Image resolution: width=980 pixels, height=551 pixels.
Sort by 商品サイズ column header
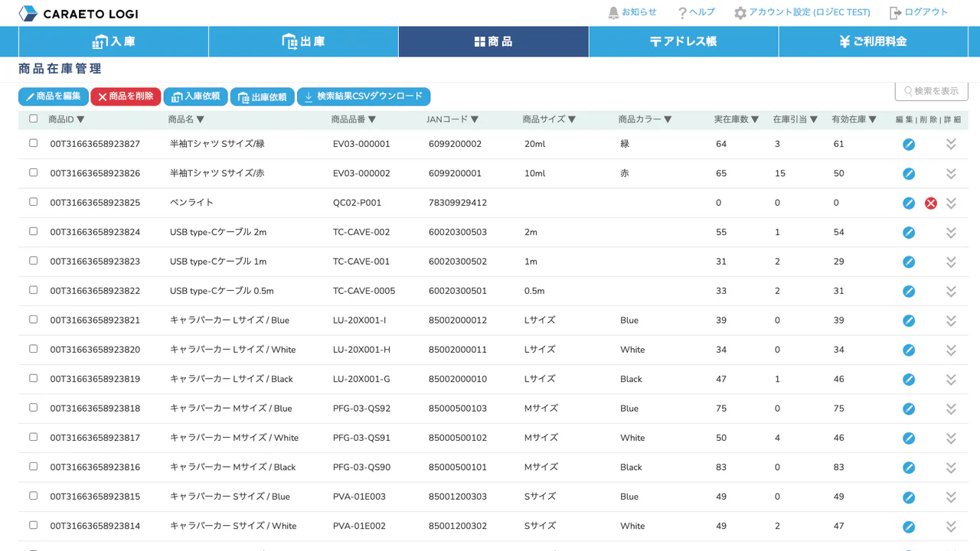pyautogui.click(x=549, y=119)
